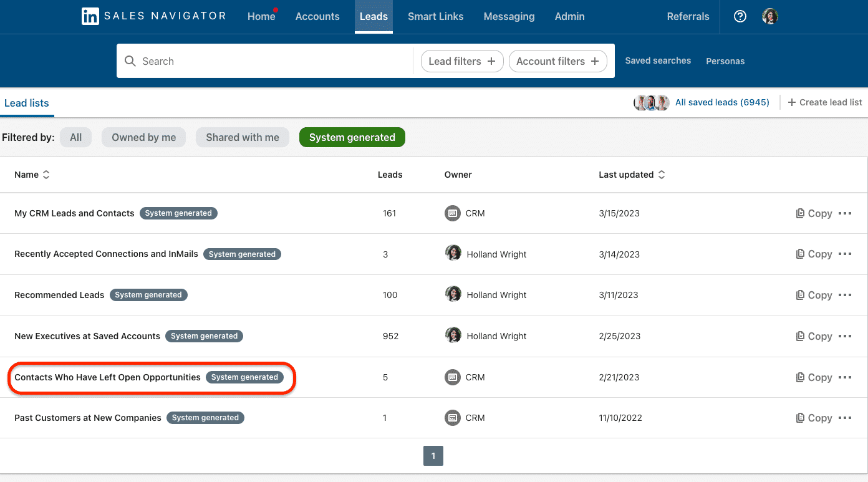Image resolution: width=868 pixels, height=482 pixels.
Task: Open more options for New Executives at Saved Accounts
Action: (845, 336)
